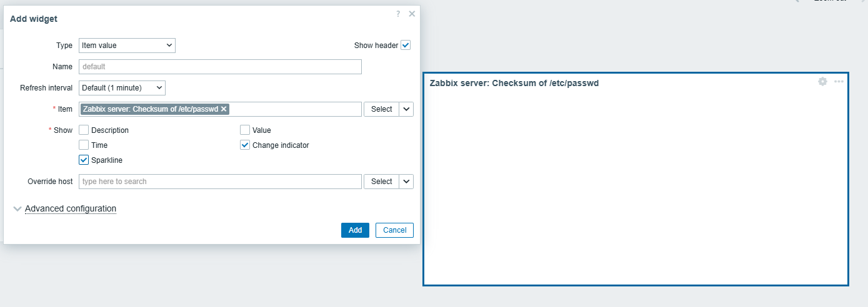Enable the Time checkbox

tap(84, 145)
